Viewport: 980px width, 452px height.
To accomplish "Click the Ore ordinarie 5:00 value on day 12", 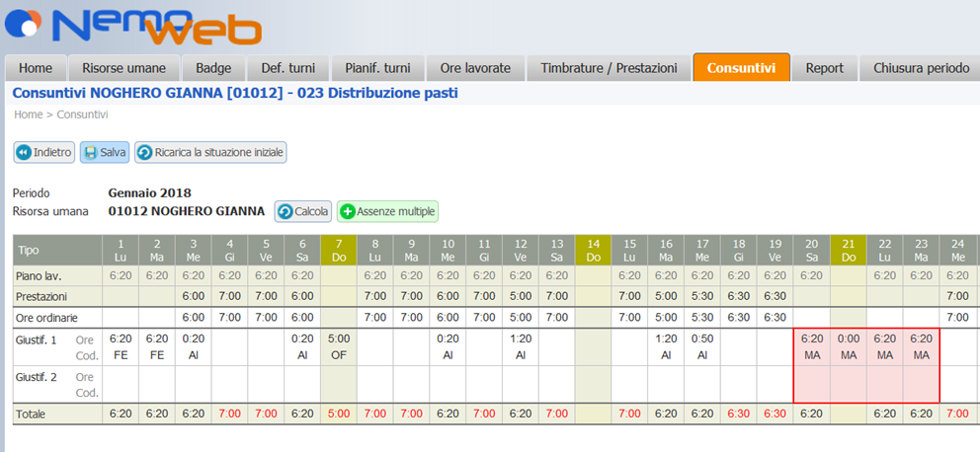I will point(520,318).
